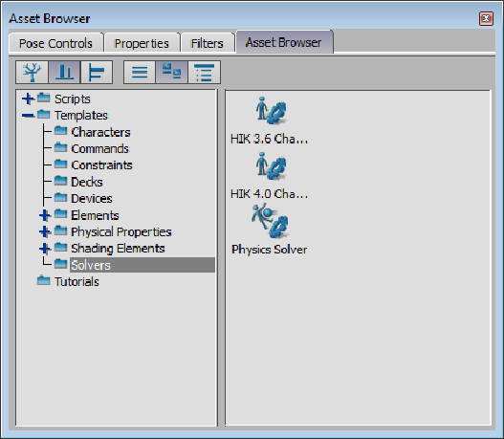Collapse the Templates folder
Viewport: 504px width, 439px height.
click(x=28, y=115)
